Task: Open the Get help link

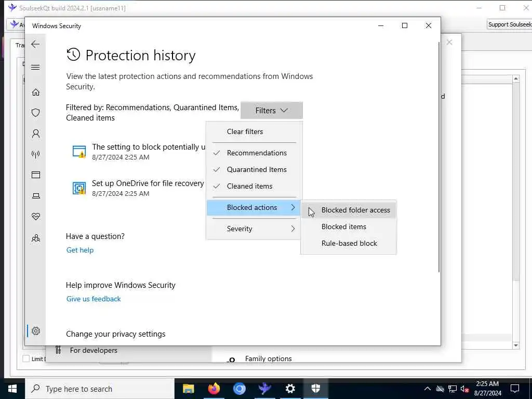Action: 80,250
